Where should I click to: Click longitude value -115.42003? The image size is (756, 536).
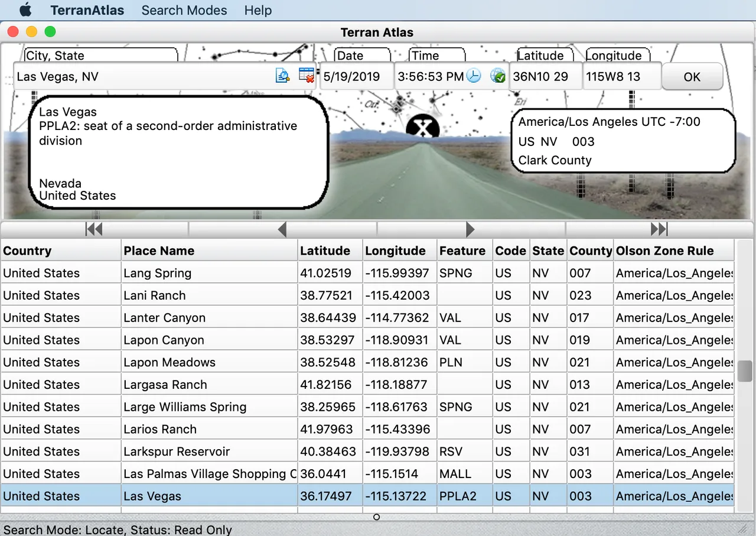click(397, 295)
